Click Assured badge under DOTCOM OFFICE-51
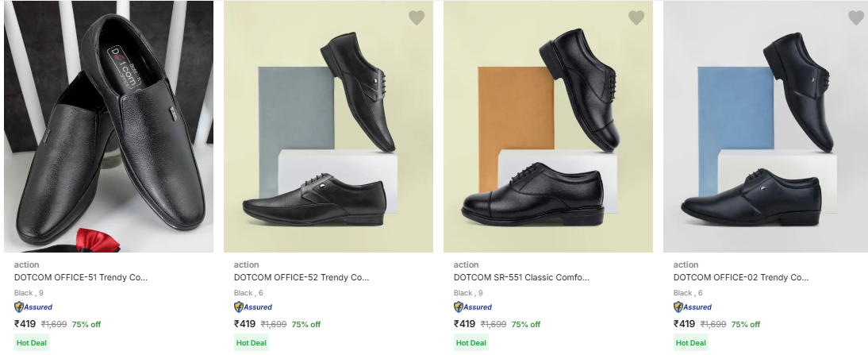Viewport: 868px width, 355px height. (33, 307)
